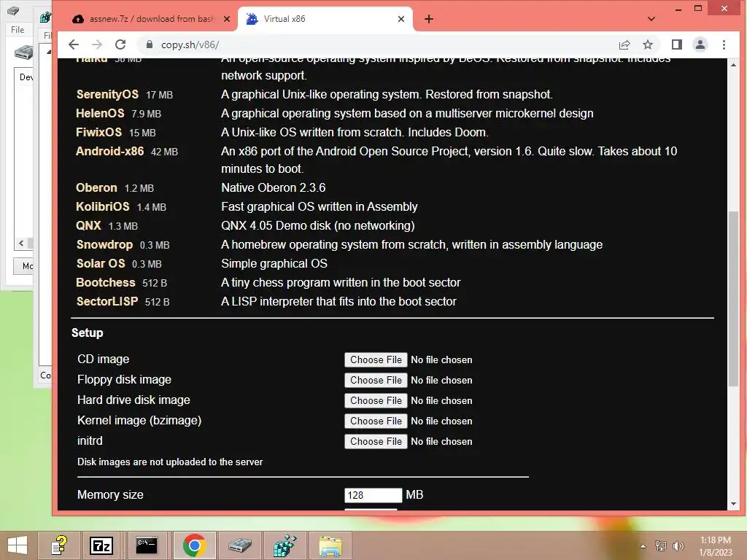Launch Snowdrop OS
747x560 pixels.
tap(104, 245)
